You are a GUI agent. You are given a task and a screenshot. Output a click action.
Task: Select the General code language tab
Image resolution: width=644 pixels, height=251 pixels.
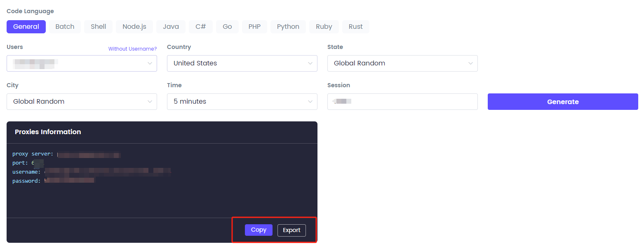click(26, 27)
